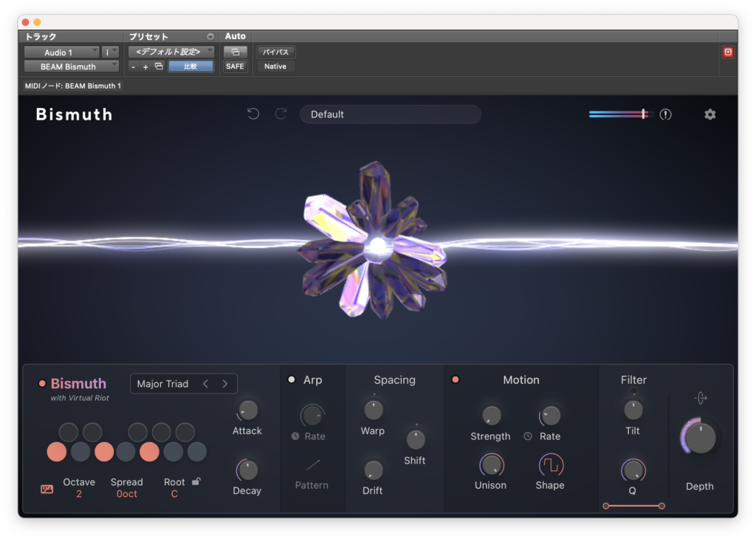Click the Native button
Viewport: 756px width, 539px height.
[x=275, y=66]
